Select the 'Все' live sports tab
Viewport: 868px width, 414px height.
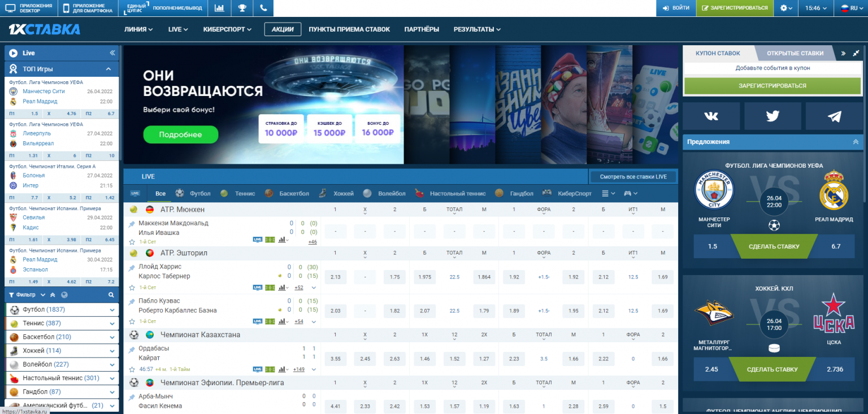pyautogui.click(x=160, y=193)
